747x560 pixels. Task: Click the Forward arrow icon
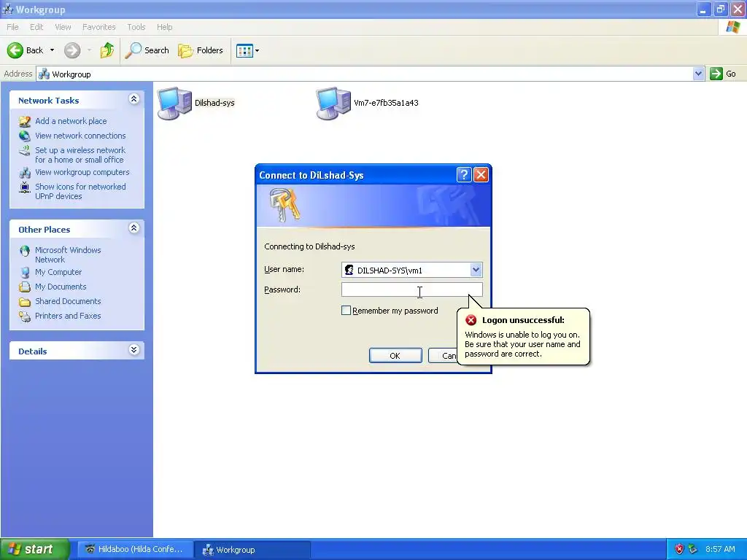pyautogui.click(x=72, y=50)
